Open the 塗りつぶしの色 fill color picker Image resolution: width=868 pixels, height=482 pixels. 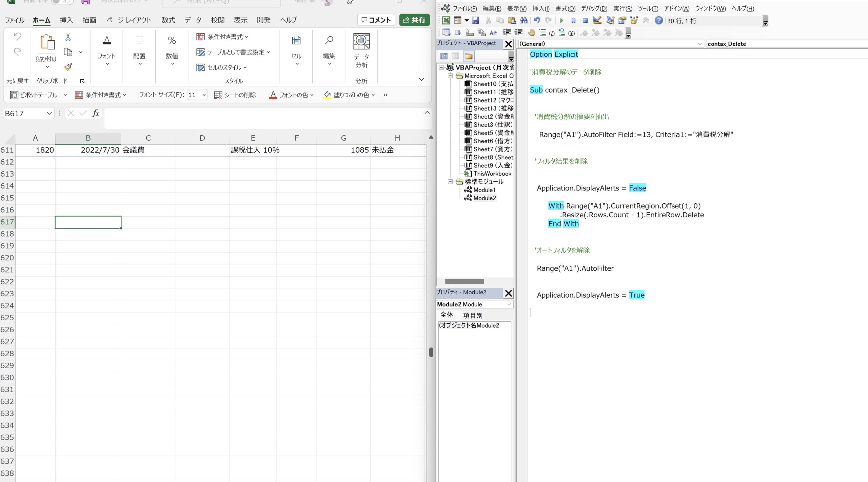(373, 95)
